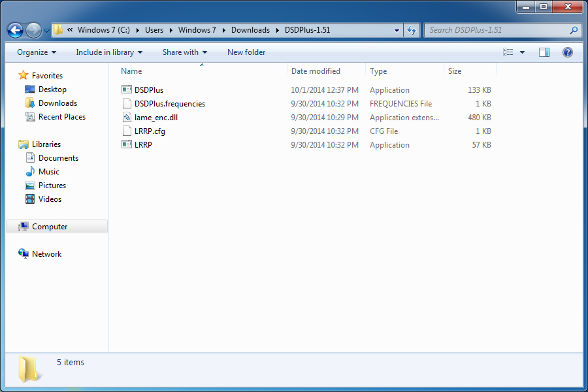Click the search magnifier icon
Screen dimensions: 588x392
point(574,30)
